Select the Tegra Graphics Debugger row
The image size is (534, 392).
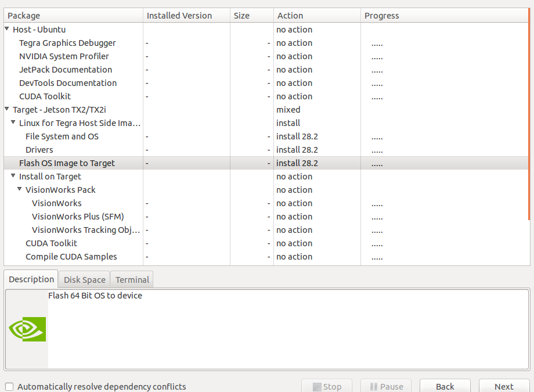point(67,43)
